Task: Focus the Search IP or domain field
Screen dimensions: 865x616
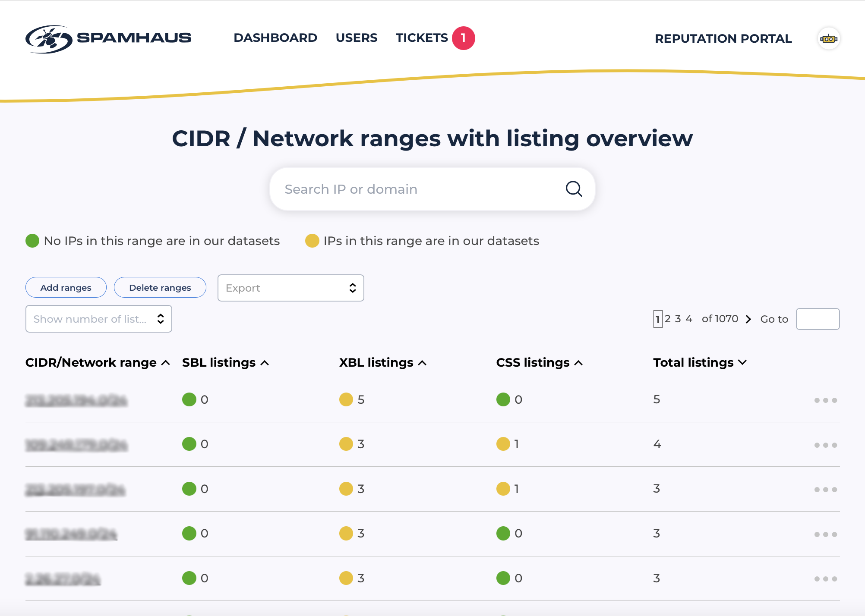Action: tap(414, 189)
